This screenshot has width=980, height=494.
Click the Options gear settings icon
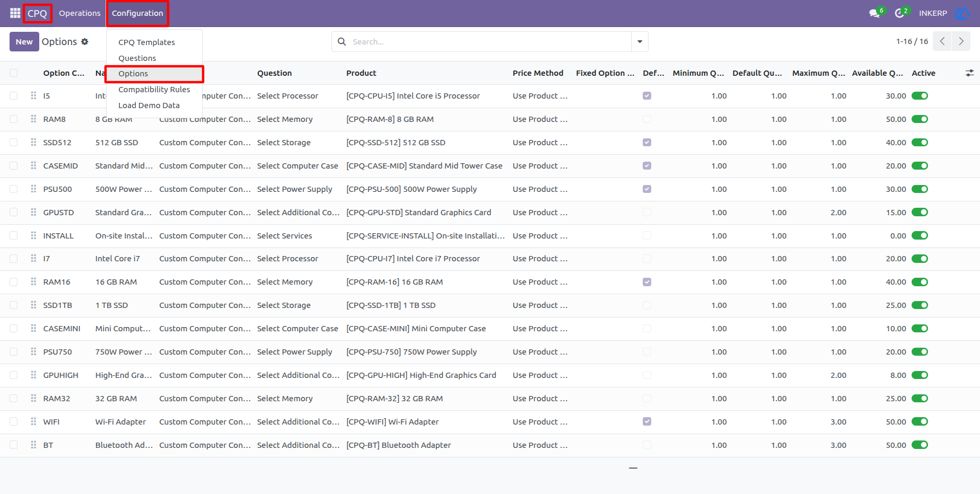coord(85,41)
